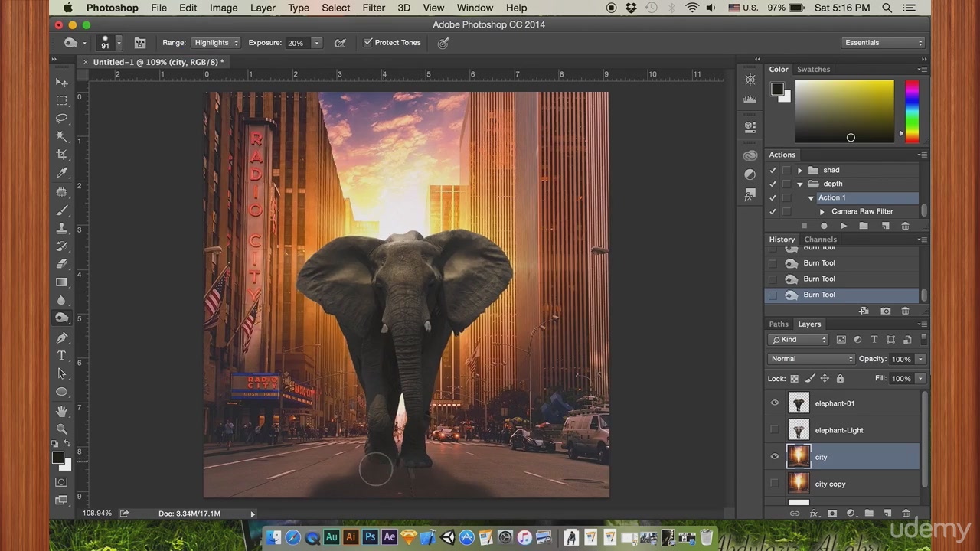
Task: Select the Ellipse shape tool
Action: pyautogui.click(x=61, y=392)
